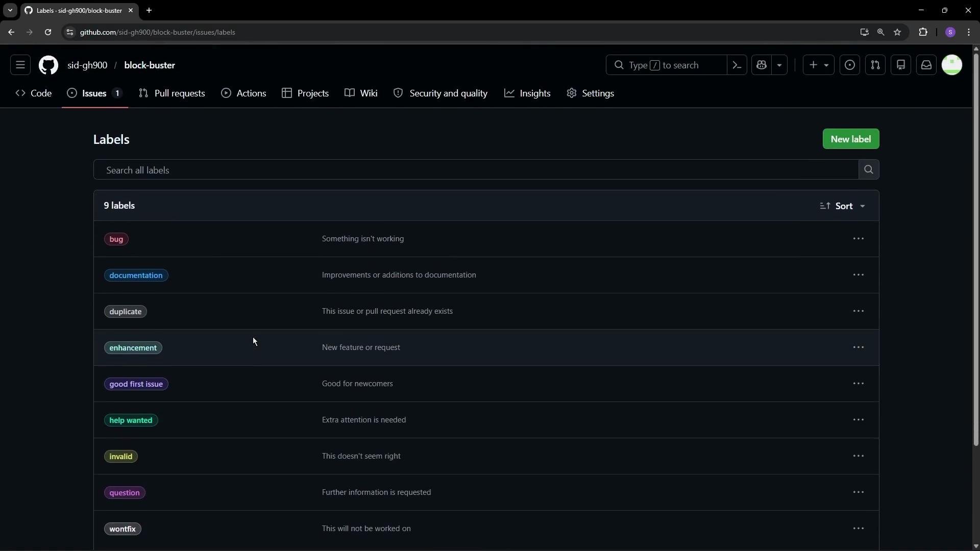
Task: Go to GitHub homepage via Octocat logo
Action: click(x=48, y=65)
